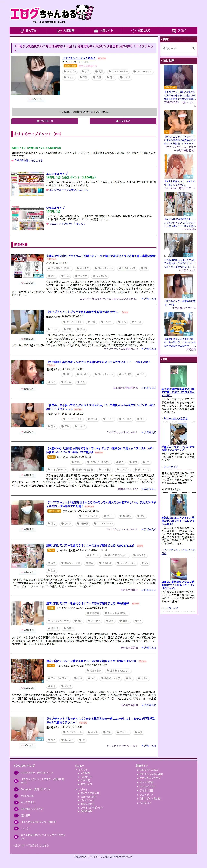This screenshot has width=207, height=868.
Task: Open 詳細を見る for the 2020/09/23 article
Action: 149,299
